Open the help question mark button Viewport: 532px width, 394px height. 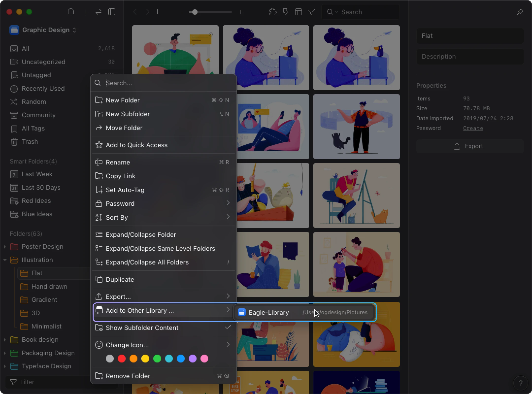[x=520, y=383]
